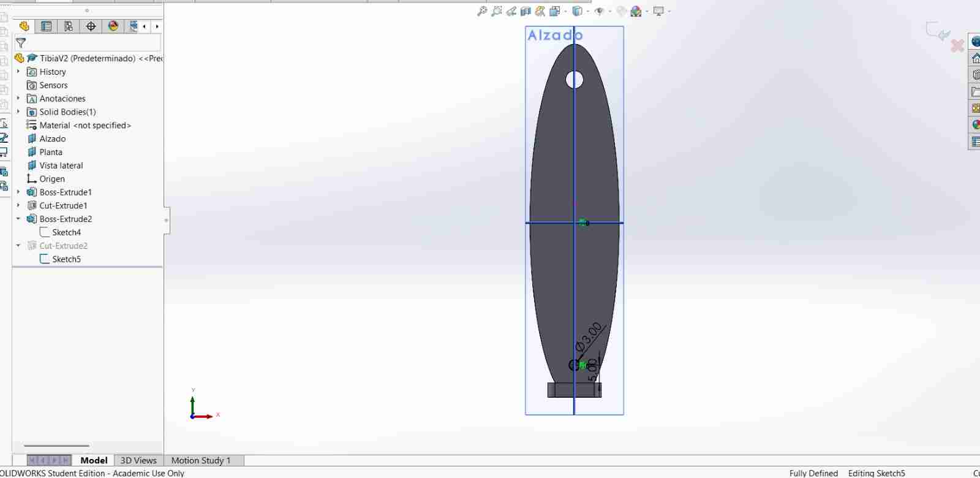Open Design Library home icon in task pane
This screenshot has height=478, width=980.
(x=975, y=59)
